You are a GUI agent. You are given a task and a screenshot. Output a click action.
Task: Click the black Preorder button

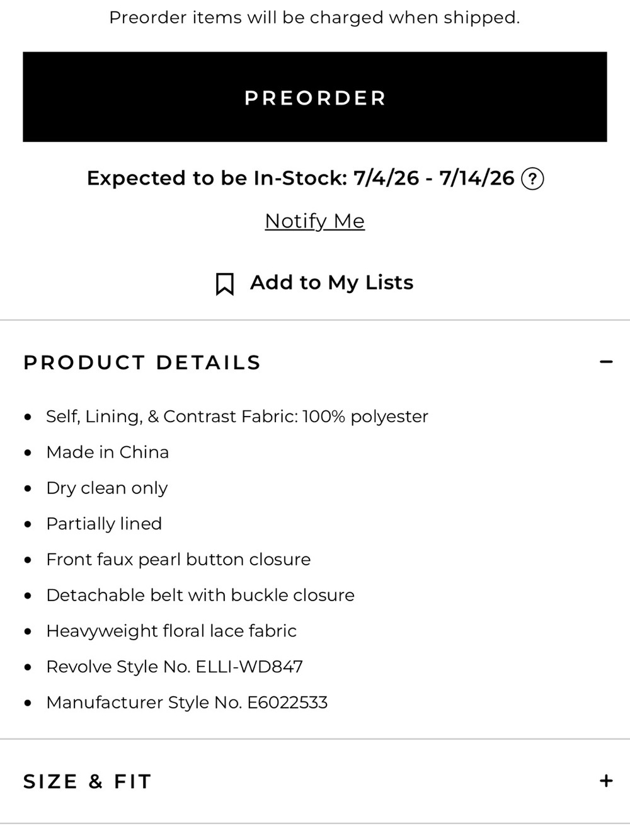coord(315,97)
